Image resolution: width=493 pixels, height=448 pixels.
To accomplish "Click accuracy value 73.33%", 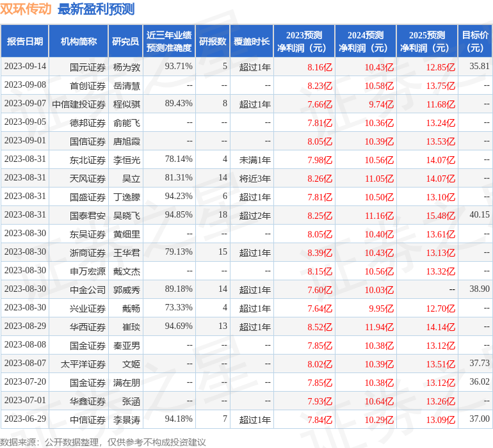I will [179, 307].
